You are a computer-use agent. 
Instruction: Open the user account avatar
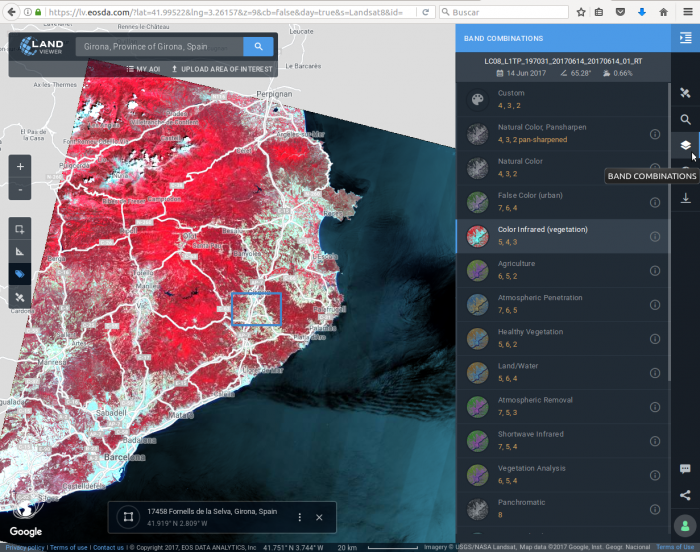click(685, 526)
